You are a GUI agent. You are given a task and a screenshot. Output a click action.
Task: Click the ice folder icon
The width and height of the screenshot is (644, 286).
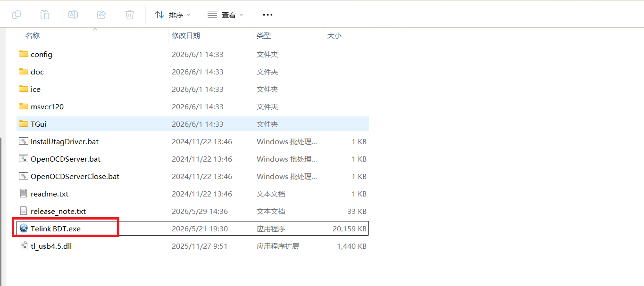click(x=24, y=89)
